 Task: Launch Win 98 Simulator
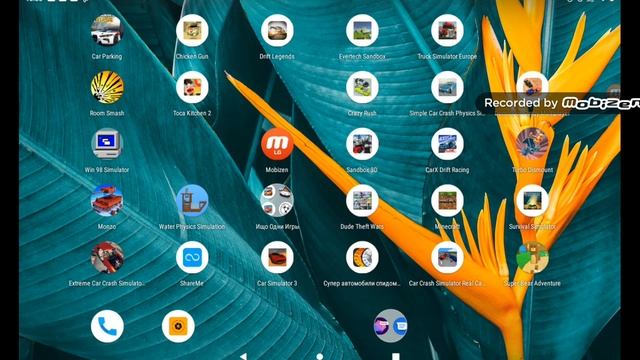tap(107, 144)
